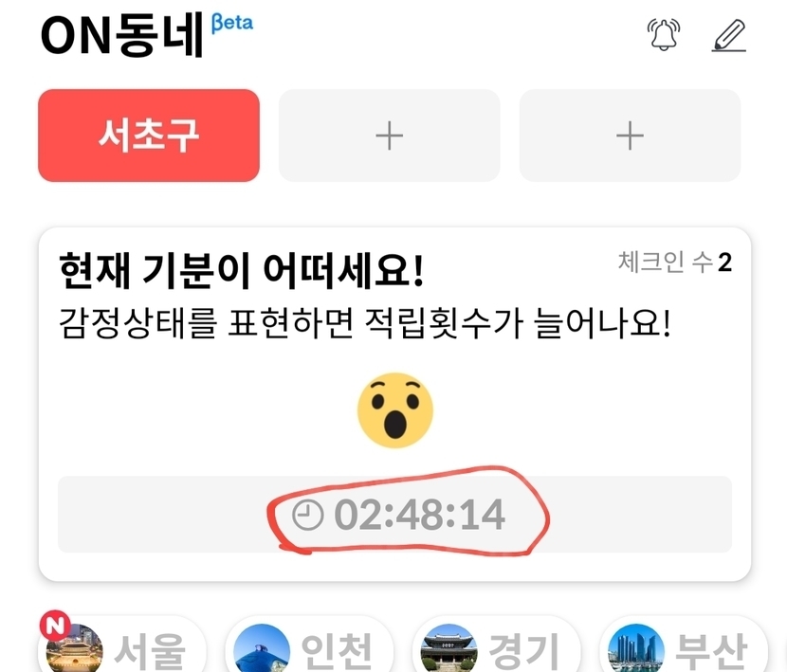Open the 부산 region chip
787x672 pixels.
click(684, 647)
